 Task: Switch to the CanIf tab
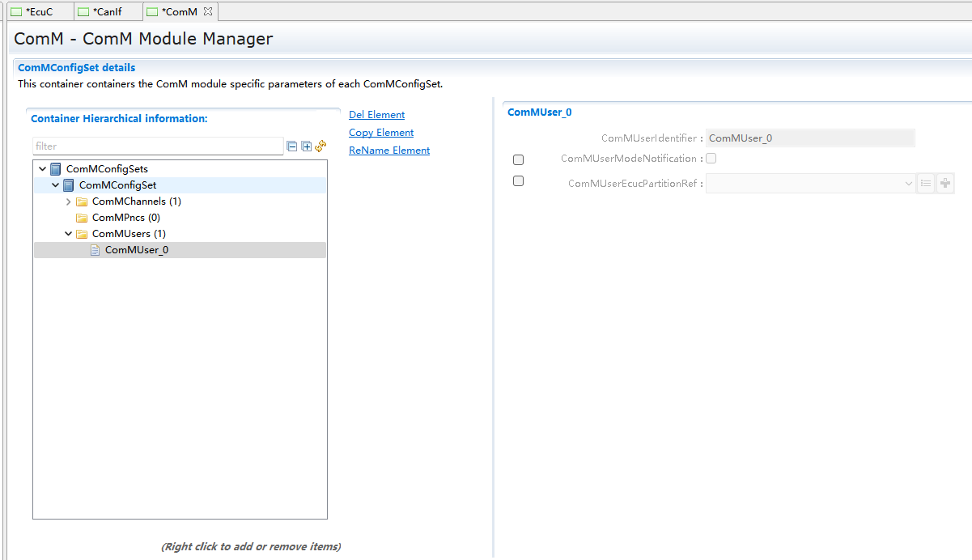pos(106,11)
